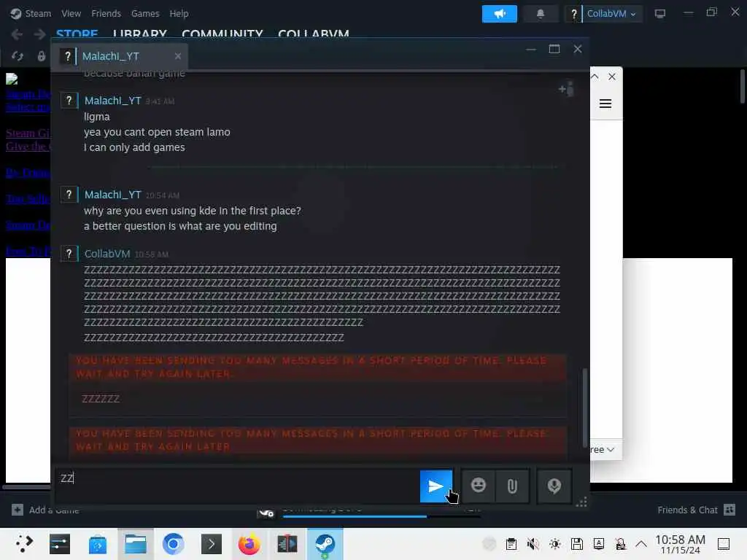This screenshot has width=747, height=560.
Task: Click the message 'a better question is what are you editing'
Action: click(x=180, y=226)
